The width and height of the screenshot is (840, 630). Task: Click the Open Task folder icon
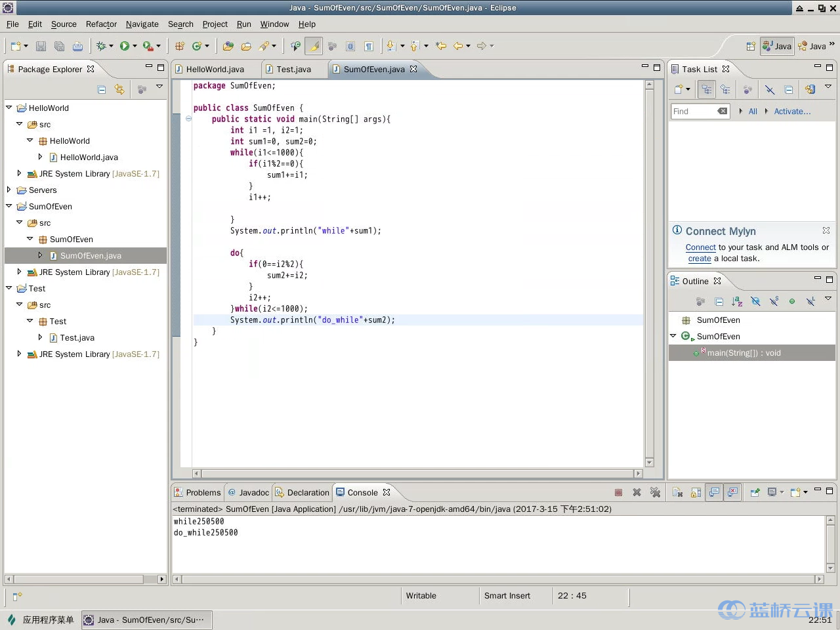click(x=246, y=46)
